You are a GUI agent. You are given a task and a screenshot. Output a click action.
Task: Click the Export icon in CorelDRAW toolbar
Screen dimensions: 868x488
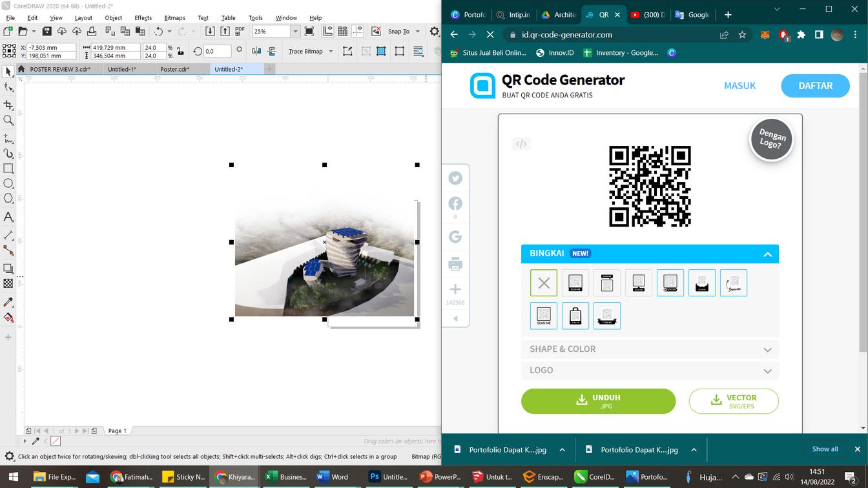coord(225,31)
